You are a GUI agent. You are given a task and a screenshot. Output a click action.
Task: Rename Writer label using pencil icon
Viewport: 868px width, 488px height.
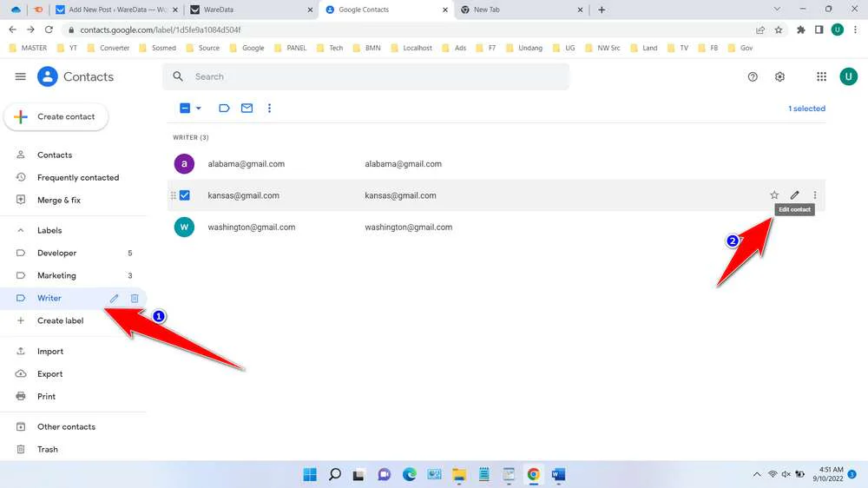point(114,299)
